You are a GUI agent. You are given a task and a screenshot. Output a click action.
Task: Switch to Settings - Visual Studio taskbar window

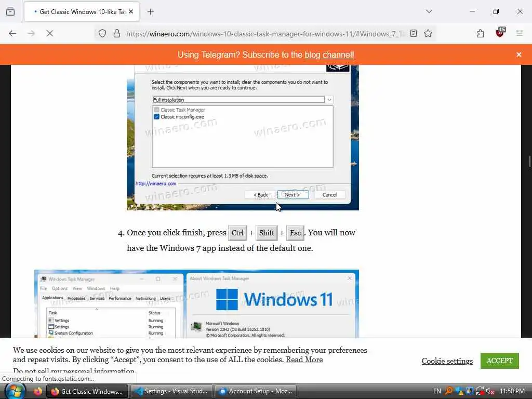(x=171, y=391)
